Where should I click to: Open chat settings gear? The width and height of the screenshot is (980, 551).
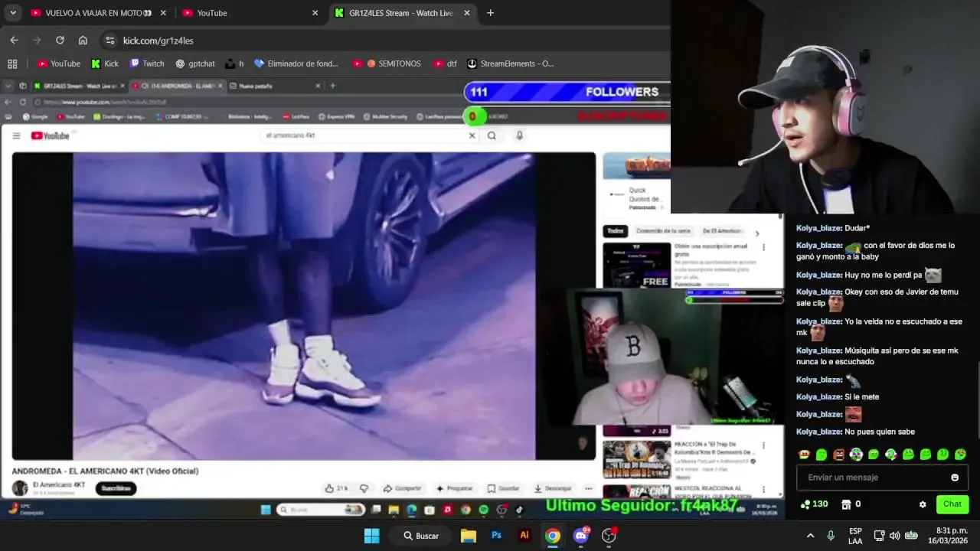(923, 504)
